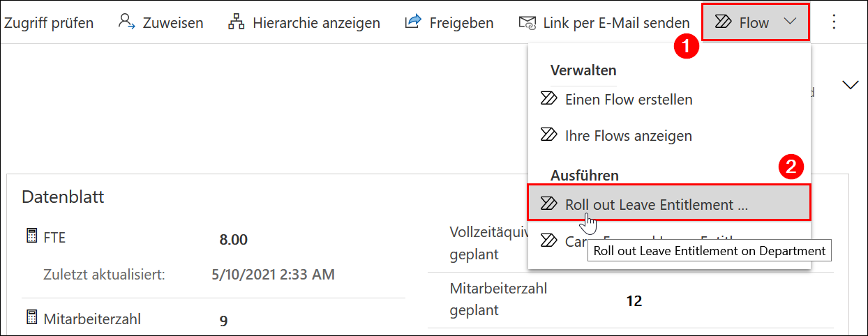The width and height of the screenshot is (868, 336).
Task: Click flow icon beside Ihre Flows anzeigen
Action: pos(549,135)
